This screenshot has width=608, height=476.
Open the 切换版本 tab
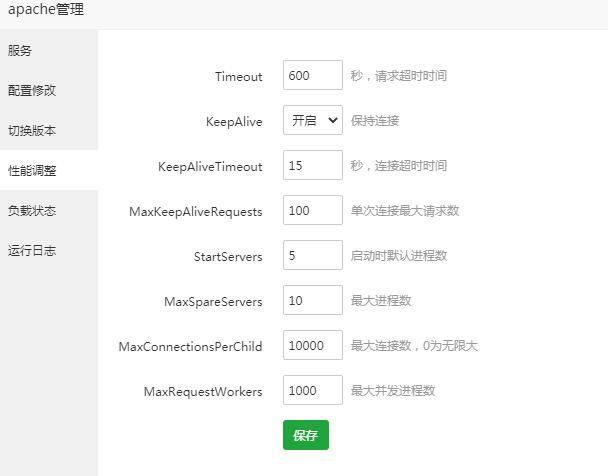point(48,130)
